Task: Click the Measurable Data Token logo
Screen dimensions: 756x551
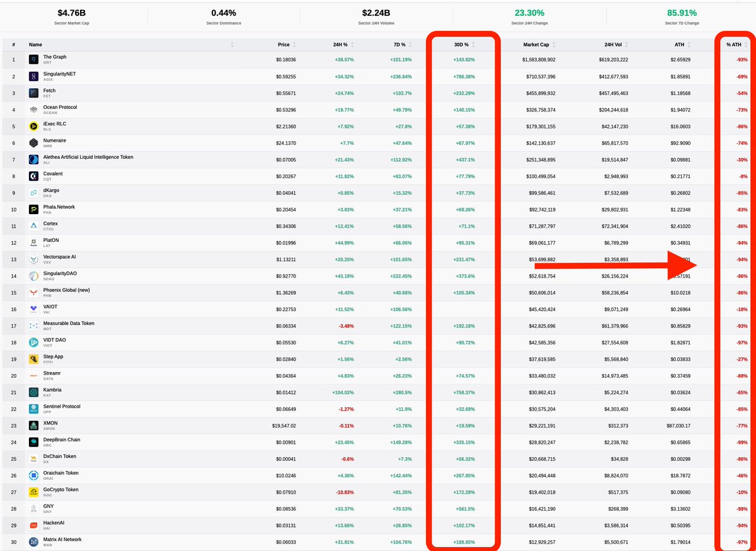Action: pyautogui.click(x=33, y=326)
